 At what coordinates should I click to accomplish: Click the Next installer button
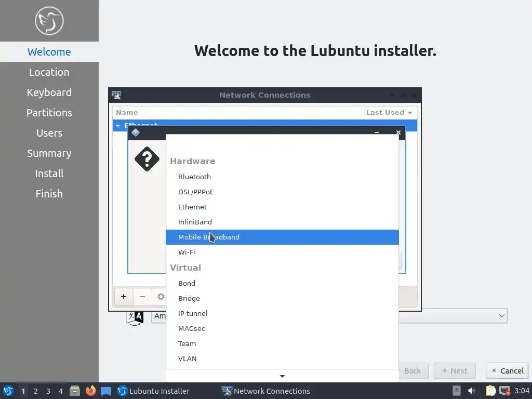454,371
